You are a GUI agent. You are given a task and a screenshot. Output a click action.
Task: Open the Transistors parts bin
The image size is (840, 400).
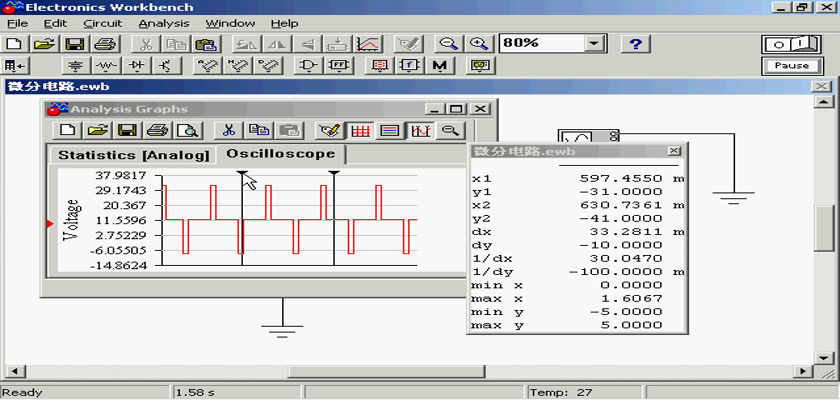[x=167, y=66]
